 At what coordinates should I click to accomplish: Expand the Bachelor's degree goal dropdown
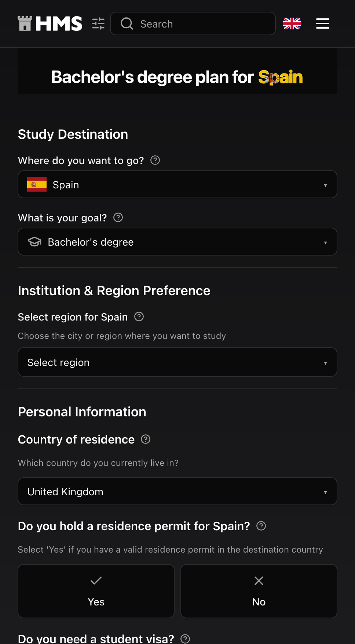pos(177,242)
